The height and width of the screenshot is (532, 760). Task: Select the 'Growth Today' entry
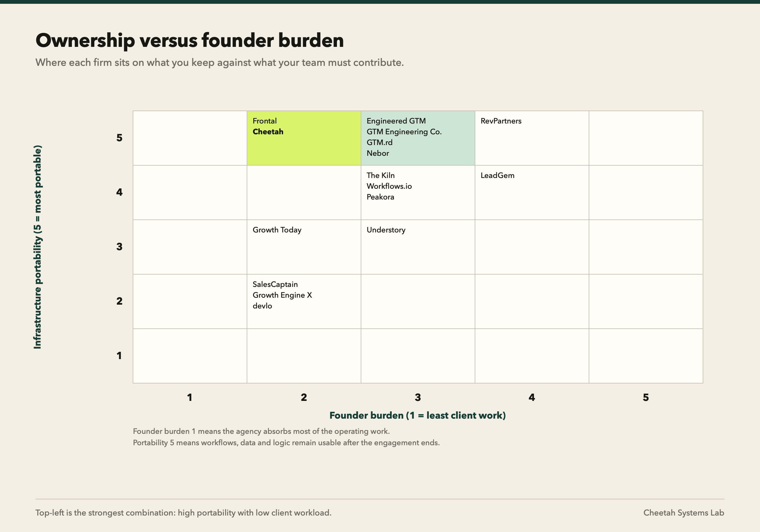point(277,230)
